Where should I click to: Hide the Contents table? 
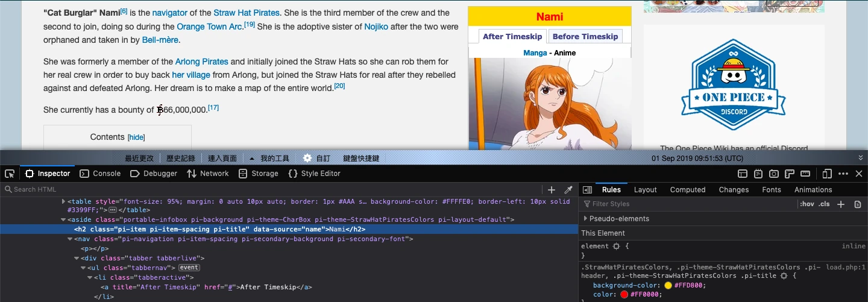136,137
